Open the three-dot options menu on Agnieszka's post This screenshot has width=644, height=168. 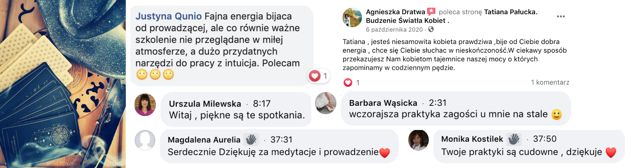pyautogui.click(x=560, y=16)
